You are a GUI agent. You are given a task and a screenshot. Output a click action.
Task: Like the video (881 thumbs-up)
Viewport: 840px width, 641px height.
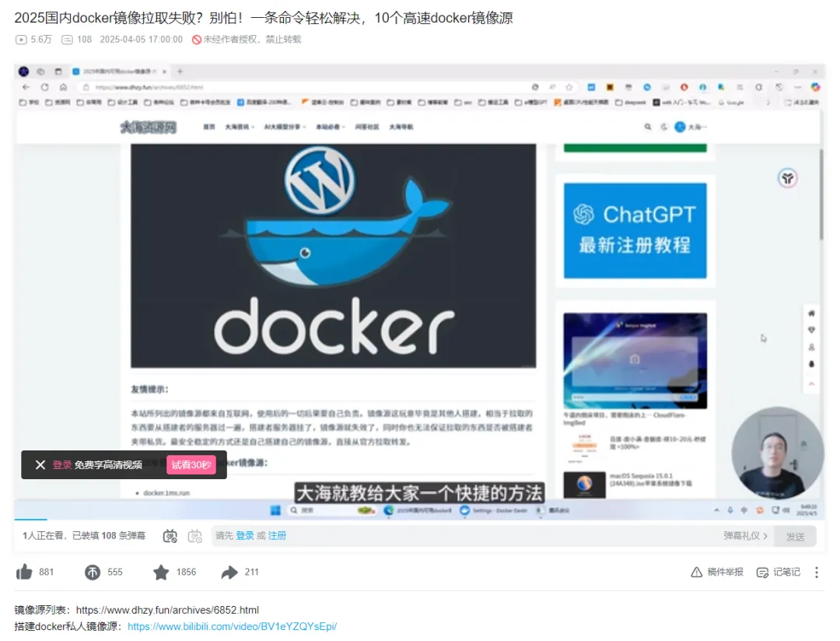pyautogui.click(x=24, y=572)
